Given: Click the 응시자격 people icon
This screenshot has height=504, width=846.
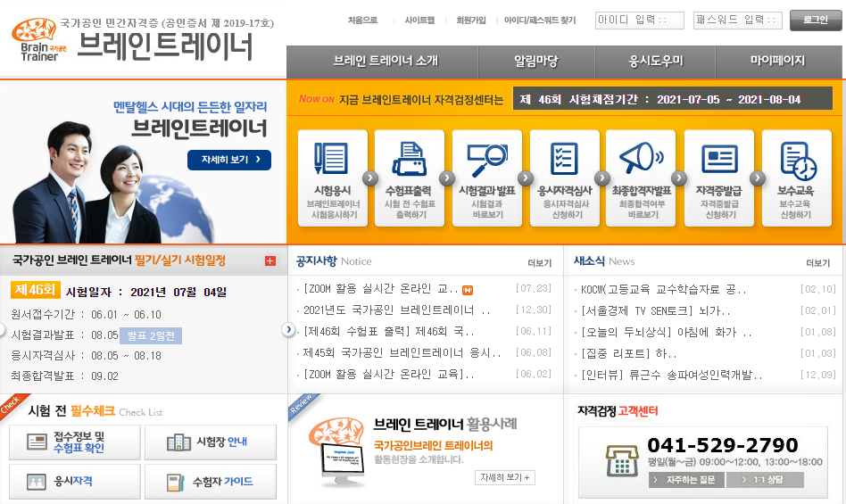Looking at the screenshot, I should [x=37, y=482].
